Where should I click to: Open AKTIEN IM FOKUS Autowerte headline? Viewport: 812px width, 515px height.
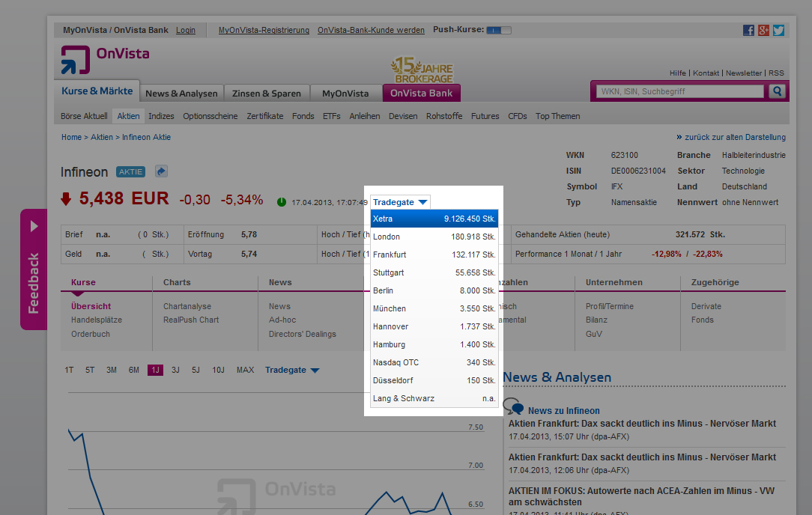pos(642,496)
